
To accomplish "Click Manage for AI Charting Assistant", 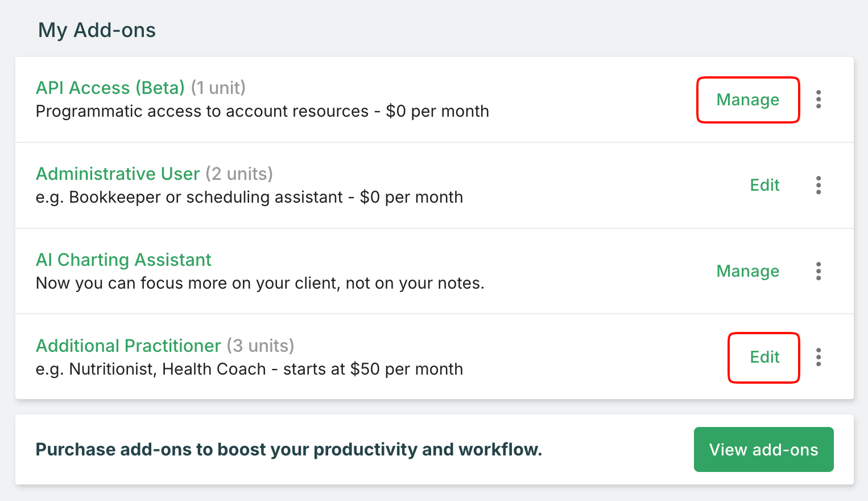I will (x=747, y=271).
